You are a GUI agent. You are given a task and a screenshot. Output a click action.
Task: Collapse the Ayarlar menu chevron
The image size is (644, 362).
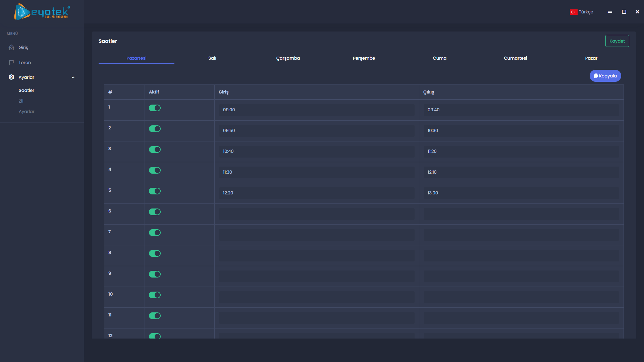coord(73,77)
